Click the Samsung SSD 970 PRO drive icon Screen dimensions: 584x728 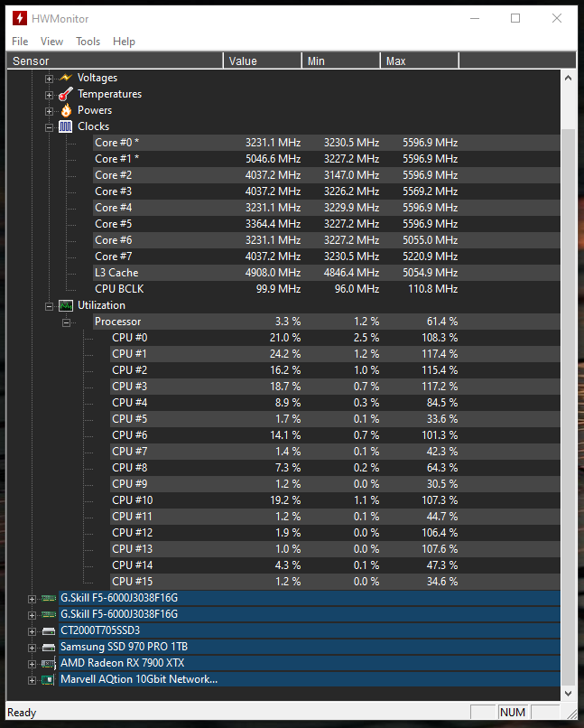click(49, 648)
